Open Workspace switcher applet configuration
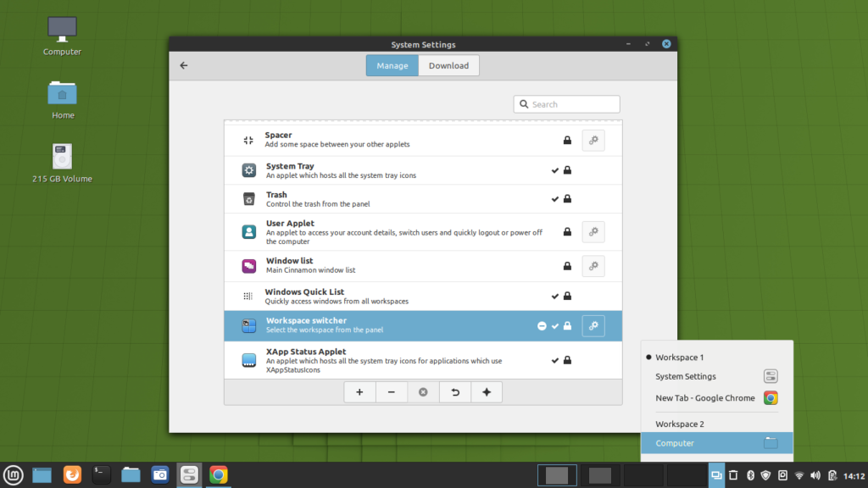The height and width of the screenshot is (488, 868). (593, 325)
